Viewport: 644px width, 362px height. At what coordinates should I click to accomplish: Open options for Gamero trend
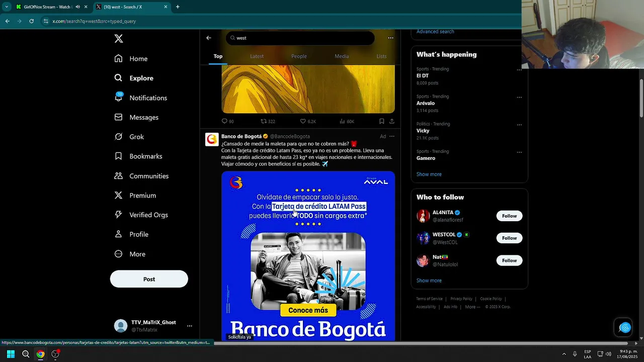click(x=519, y=152)
